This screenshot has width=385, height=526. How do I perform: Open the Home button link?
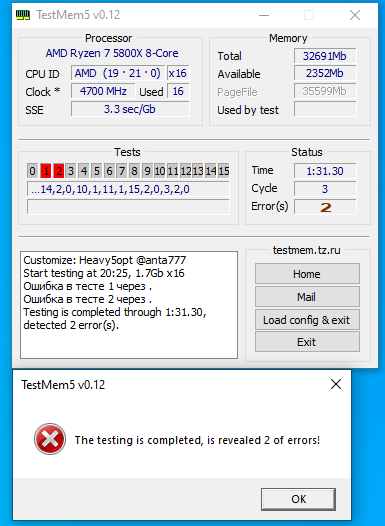(x=307, y=274)
